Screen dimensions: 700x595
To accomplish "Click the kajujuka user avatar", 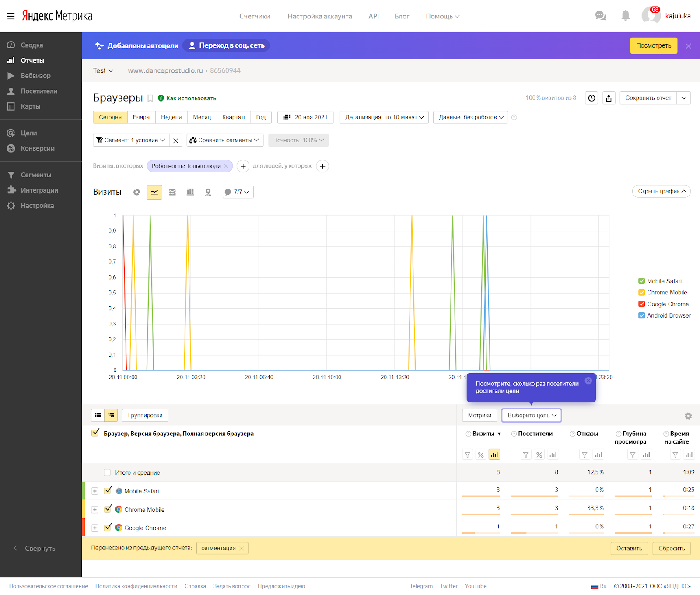I will pos(651,16).
